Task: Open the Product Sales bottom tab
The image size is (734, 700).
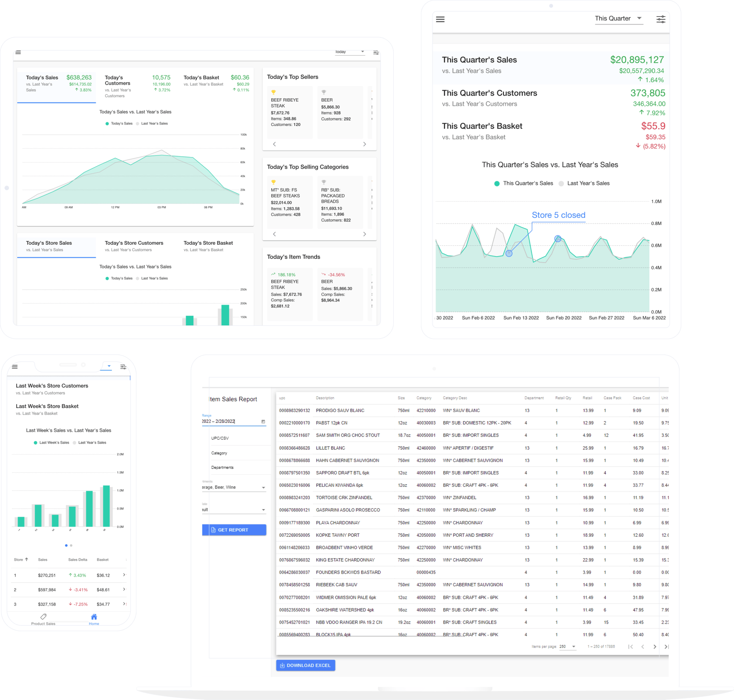Action: (43, 619)
